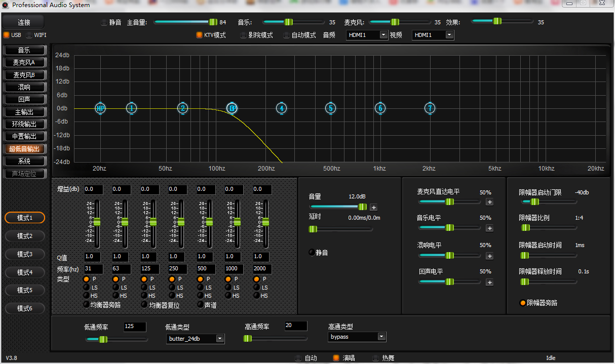Click the EQ frequency field showing 1000

tap(235, 269)
